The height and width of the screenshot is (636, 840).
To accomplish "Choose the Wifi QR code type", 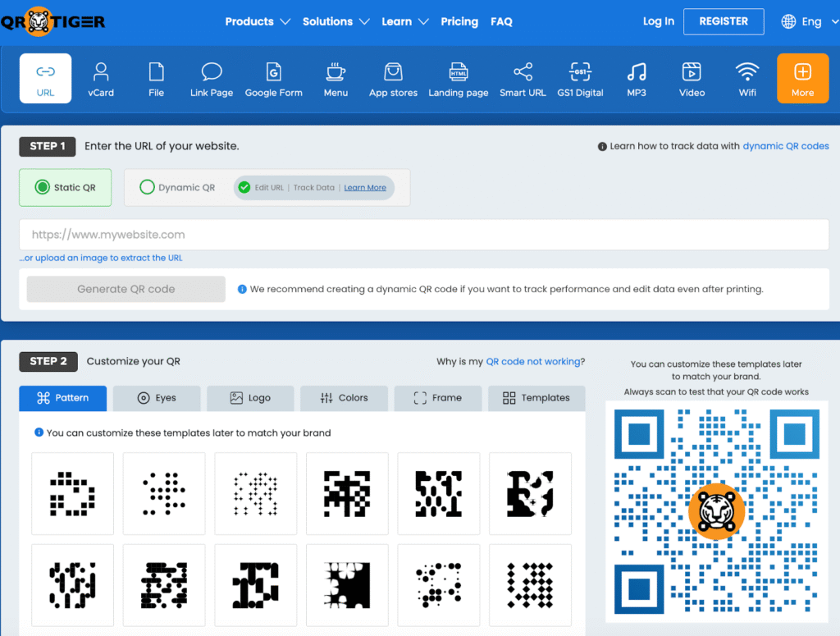I will tap(746, 79).
